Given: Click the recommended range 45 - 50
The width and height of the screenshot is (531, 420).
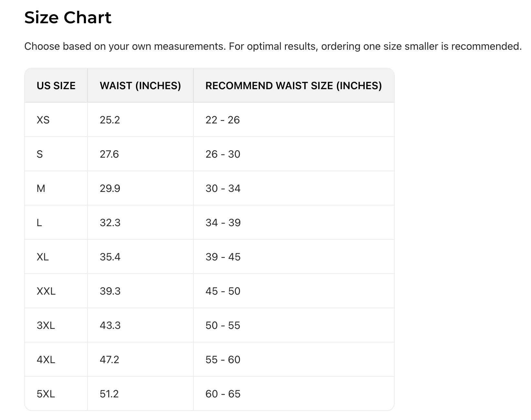Looking at the screenshot, I should [223, 291].
